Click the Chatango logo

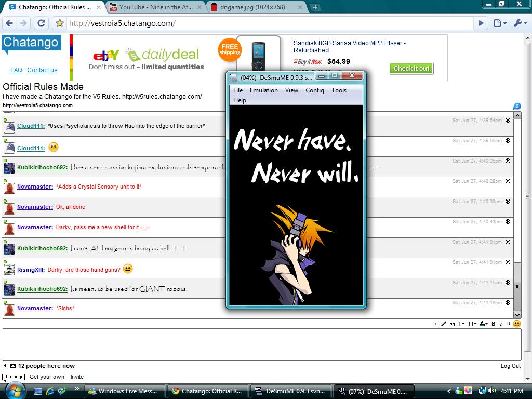pos(31,44)
